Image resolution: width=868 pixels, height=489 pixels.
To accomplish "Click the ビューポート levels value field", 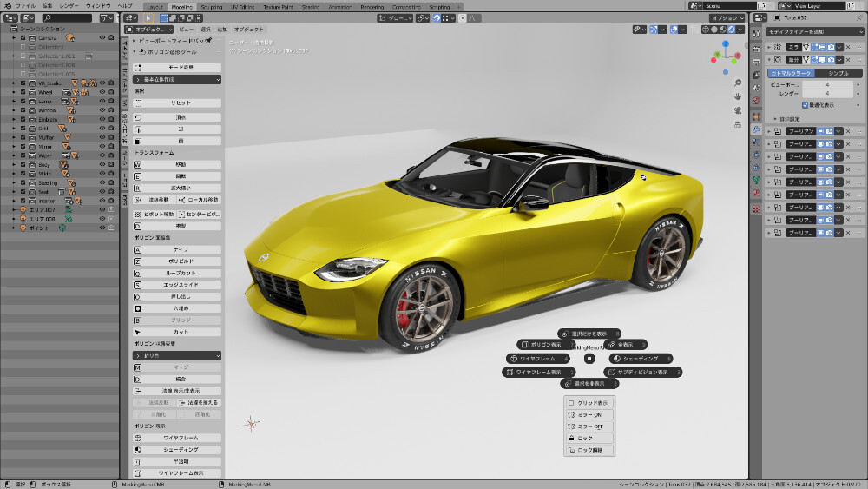I will [x=827, y=85].
